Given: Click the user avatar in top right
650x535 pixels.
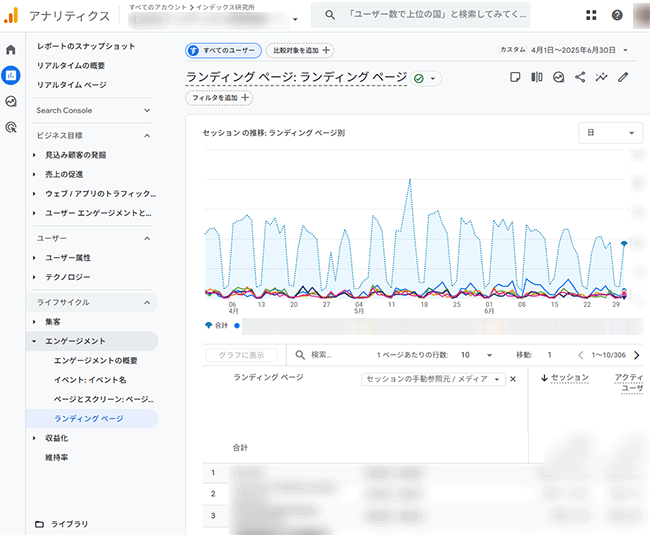Looking at the screenshot, I should coord(641,15).
